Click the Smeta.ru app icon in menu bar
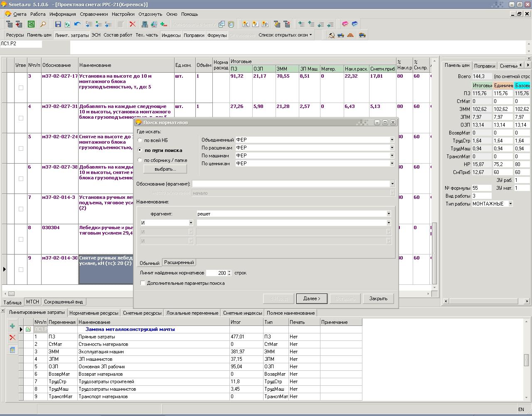This screenshot has height=416, width=532. (x=7, y=14)
